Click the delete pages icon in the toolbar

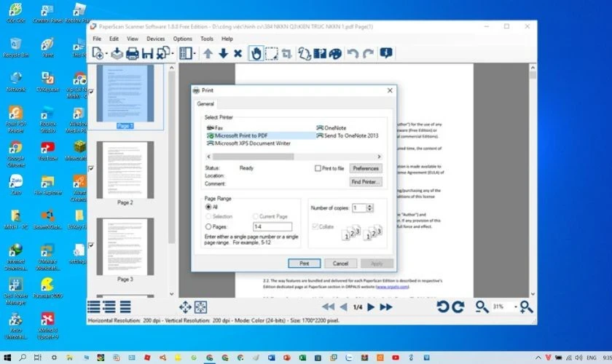click(x=163, y=53)
